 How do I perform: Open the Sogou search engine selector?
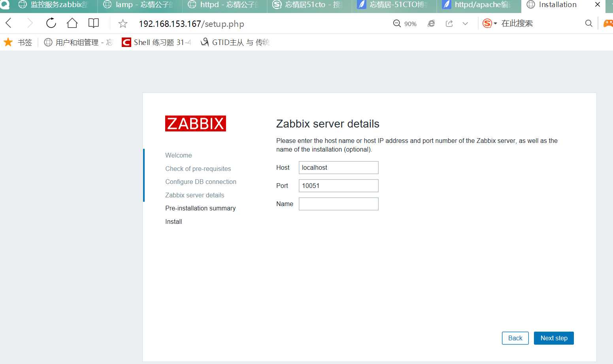[x=490, y=24]
